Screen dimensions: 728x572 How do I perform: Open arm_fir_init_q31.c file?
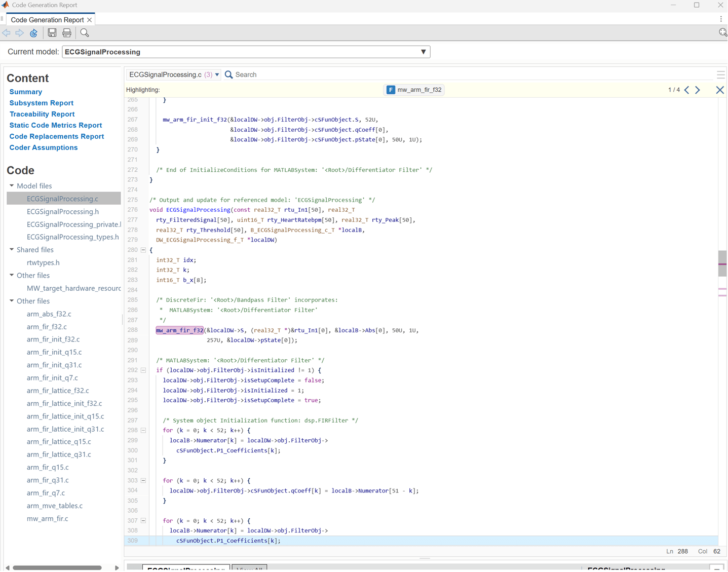[54, 365]
